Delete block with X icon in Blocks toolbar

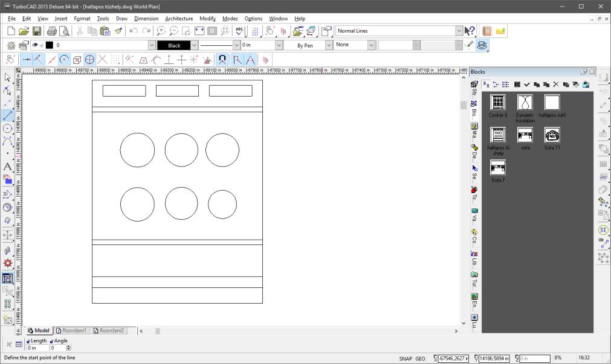click(x=556, y=84)
